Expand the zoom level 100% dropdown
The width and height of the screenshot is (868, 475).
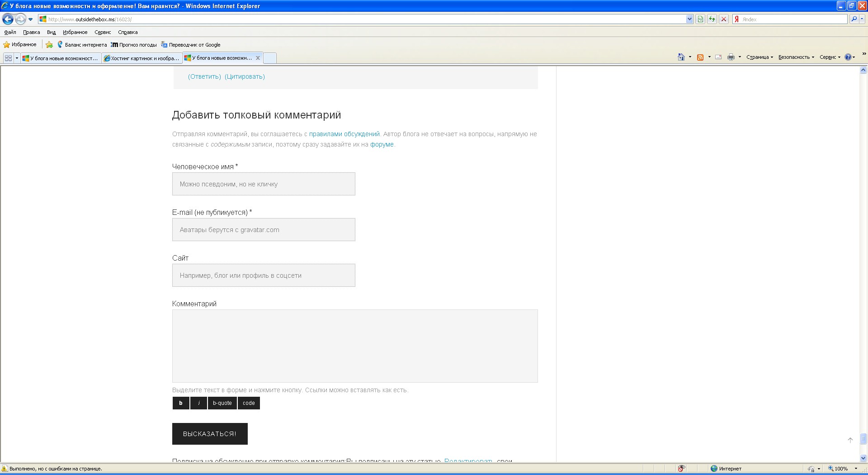pos(856,469)
